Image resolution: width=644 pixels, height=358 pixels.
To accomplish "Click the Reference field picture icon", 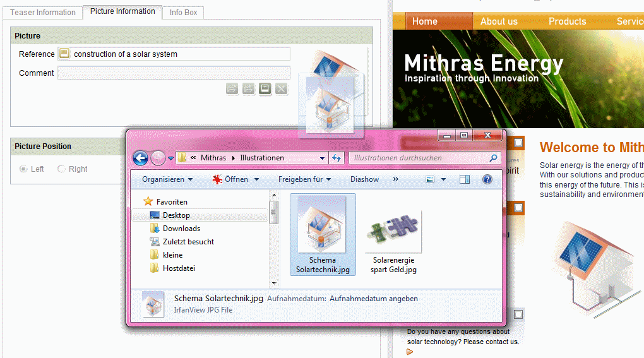I will tap(64, 54).
